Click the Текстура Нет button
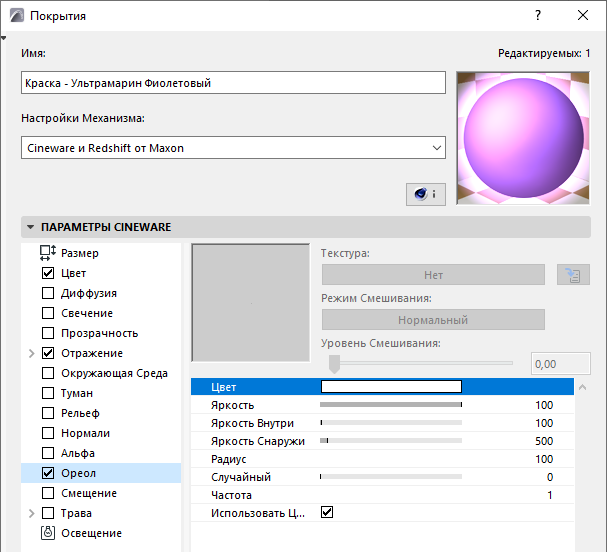The image size is (607, 552). 433,275
